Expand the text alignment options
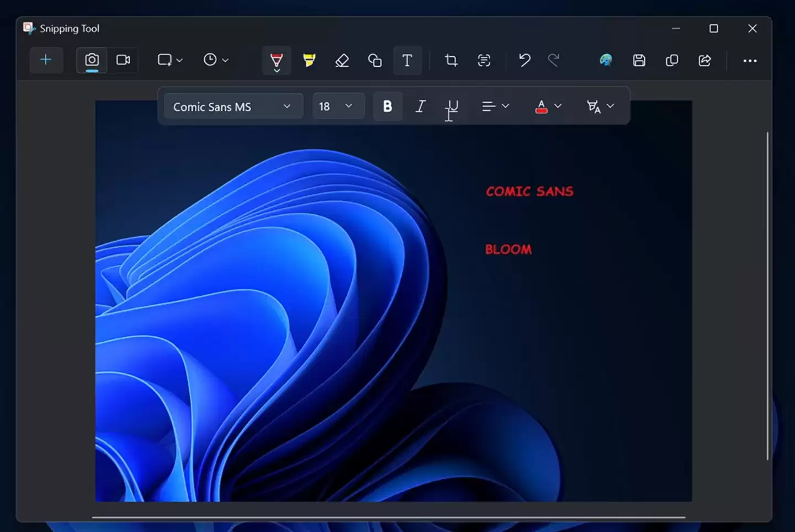 tap(495, 106)
